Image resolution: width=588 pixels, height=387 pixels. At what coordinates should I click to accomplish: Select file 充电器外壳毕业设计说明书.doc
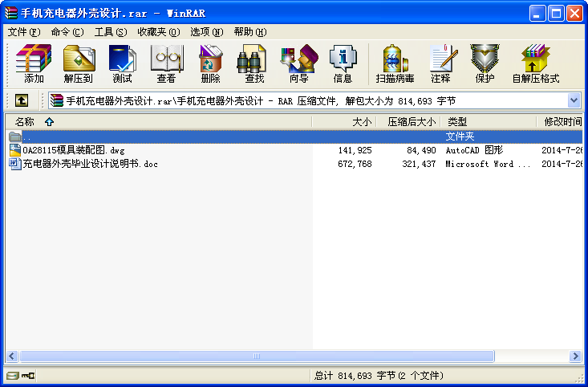tap(90, 164)
